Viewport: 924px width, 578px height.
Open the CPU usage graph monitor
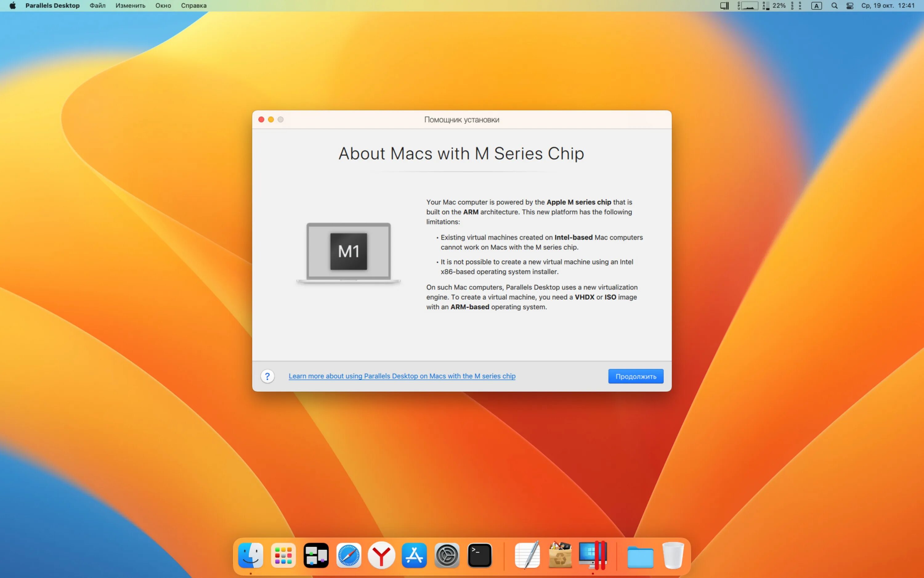click(x=748, y=6)
